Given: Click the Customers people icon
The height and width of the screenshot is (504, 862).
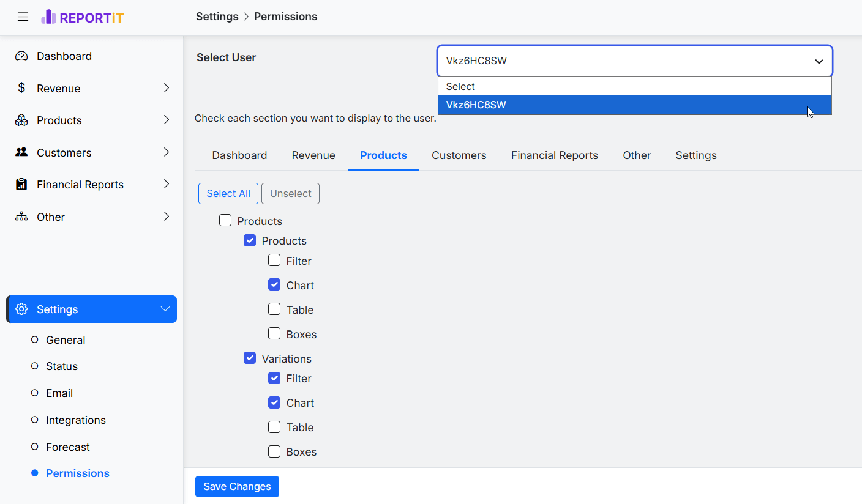Looking at the screenshot, I should point(21,152).
